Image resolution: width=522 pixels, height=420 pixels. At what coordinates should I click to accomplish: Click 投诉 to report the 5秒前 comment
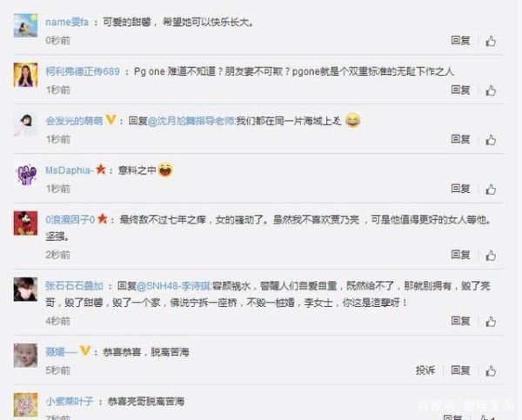point(425,370)
